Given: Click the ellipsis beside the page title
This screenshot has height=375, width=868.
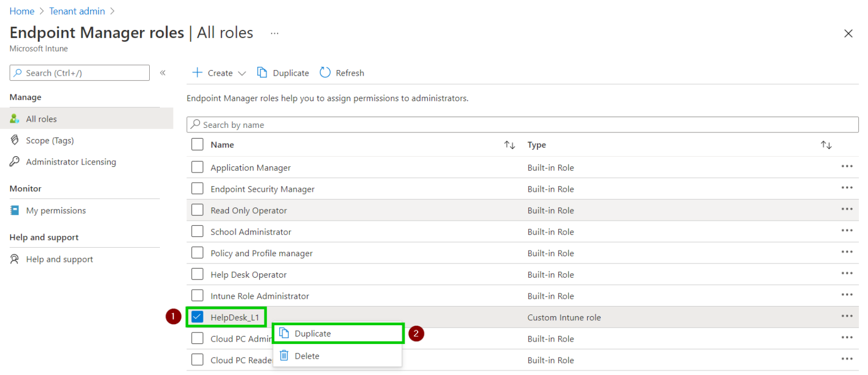Looking at the screenshot, I should (x=275, y=33).
